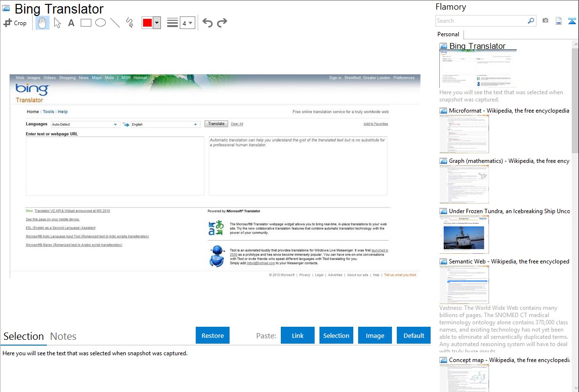Click the Add to Favorites link
Viewport: 579px width, 392px height.
click(x=376, y=124)
